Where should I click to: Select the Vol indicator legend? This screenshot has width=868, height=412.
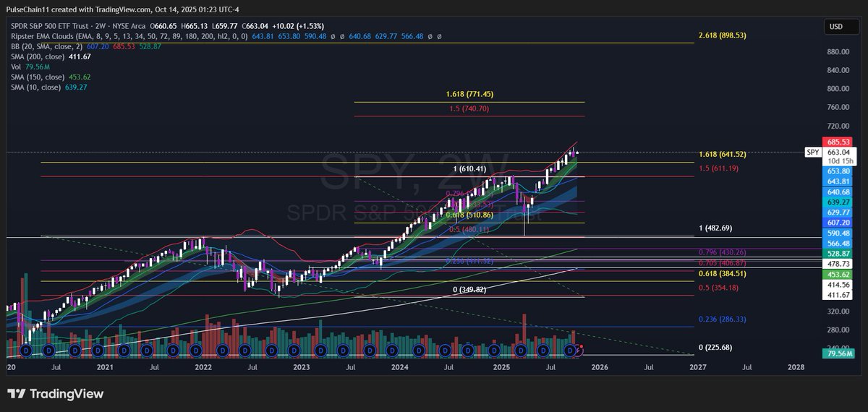[14, 66]
